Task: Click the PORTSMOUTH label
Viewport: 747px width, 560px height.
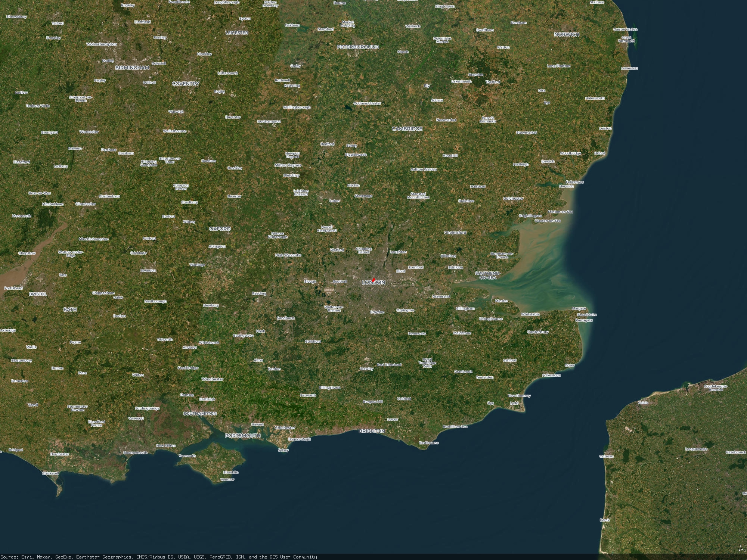Action: (x=242, y=436)
